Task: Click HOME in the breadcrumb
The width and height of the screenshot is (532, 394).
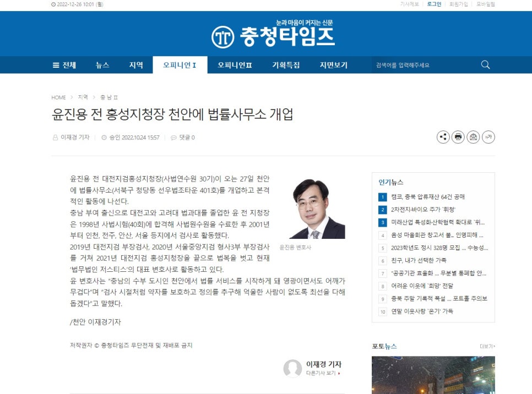Action: click(58, 97)
